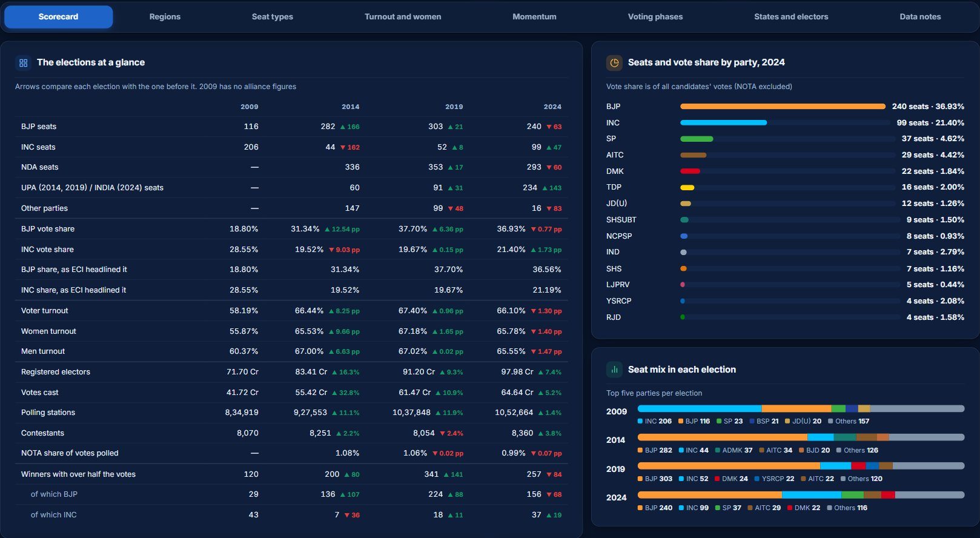Switch to the Seat types tab
This screenshot has height=538, width=980.
click(273, 17)
